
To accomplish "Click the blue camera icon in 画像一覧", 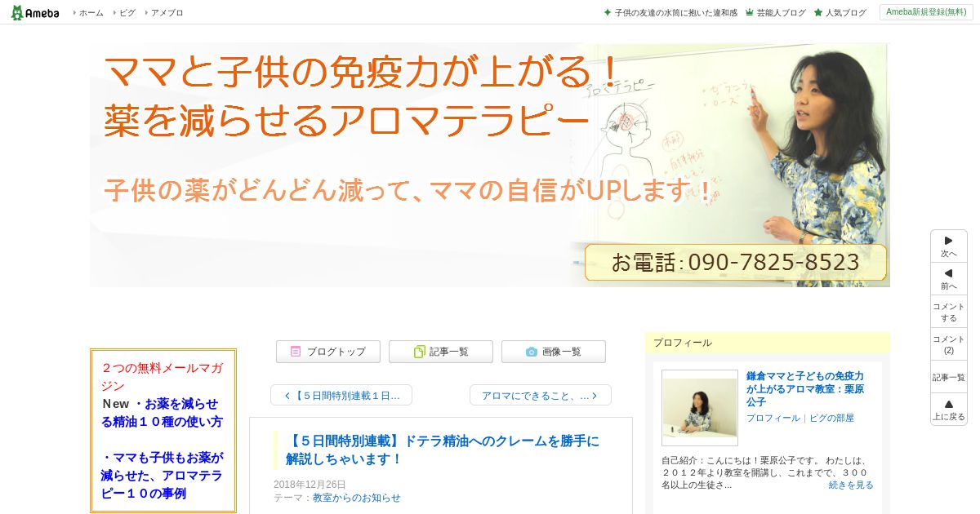I will click(532, 352).
